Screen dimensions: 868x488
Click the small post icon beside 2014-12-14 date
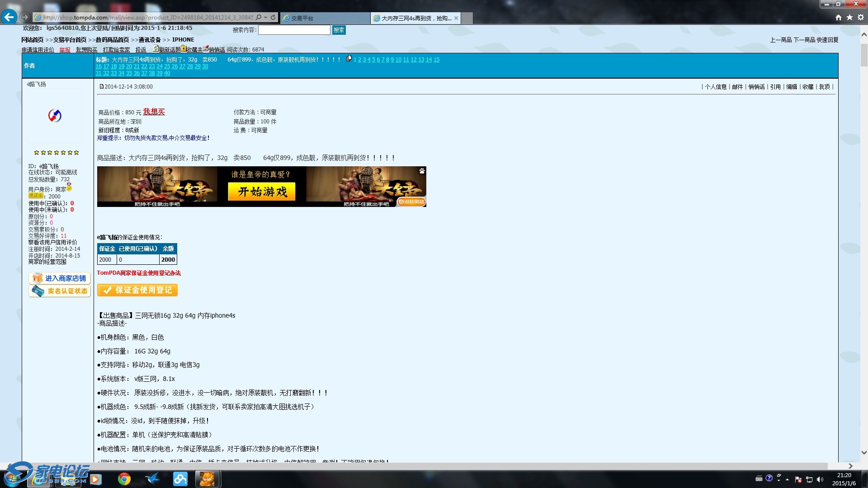tap(102, 86)
